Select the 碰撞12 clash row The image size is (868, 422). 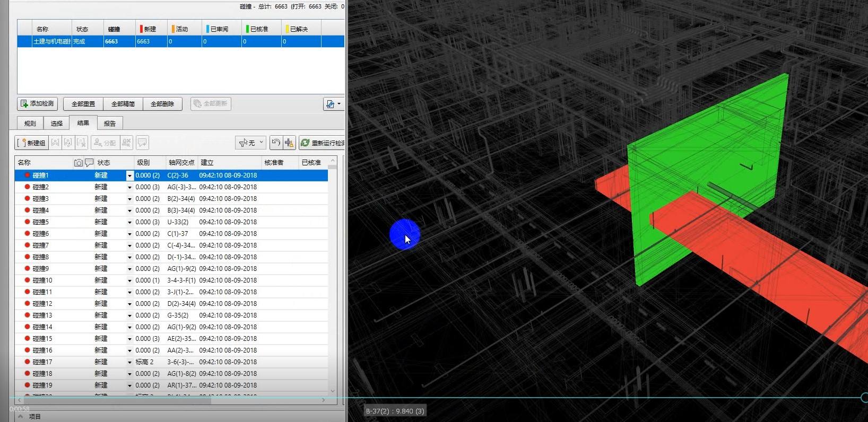tap(171, 304)
